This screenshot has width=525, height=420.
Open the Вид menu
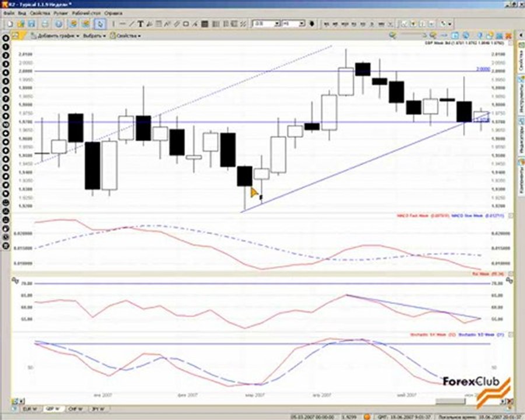pyautogui.click(x=22, y=13)
